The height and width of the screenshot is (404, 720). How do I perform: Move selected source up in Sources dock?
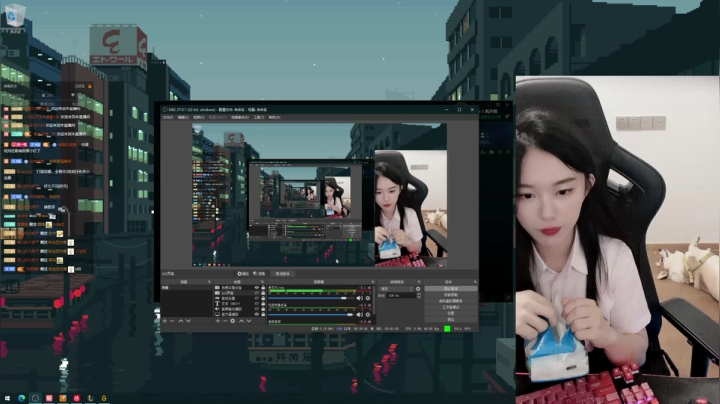(242, 321)
